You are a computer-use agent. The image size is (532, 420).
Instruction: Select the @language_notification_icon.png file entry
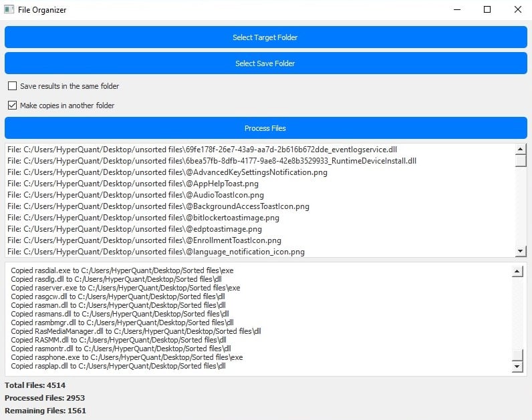click(x=156, y=252)
